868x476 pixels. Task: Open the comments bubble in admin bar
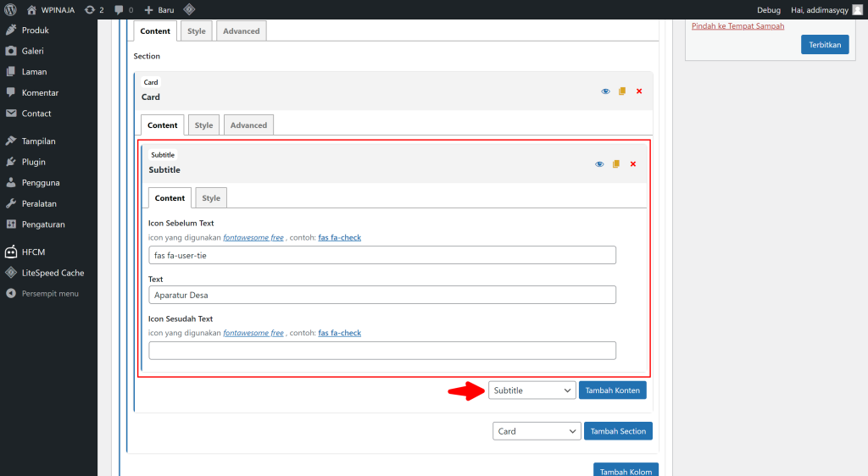(124, 10)
